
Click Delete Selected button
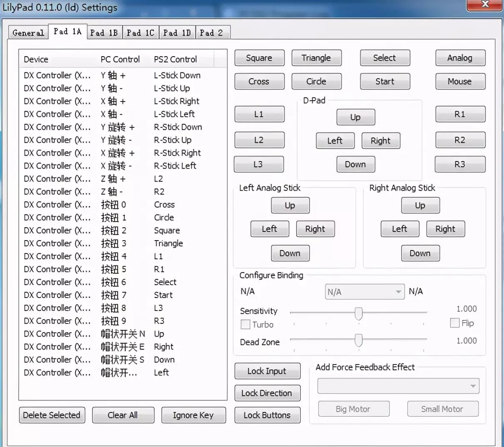(x=52, y=415)
